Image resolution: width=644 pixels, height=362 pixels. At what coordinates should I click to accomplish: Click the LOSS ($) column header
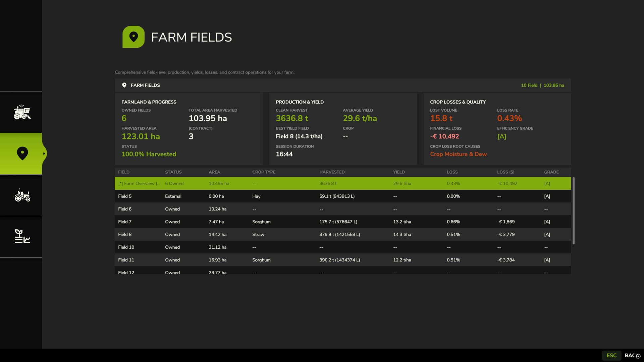coord(505,172)
